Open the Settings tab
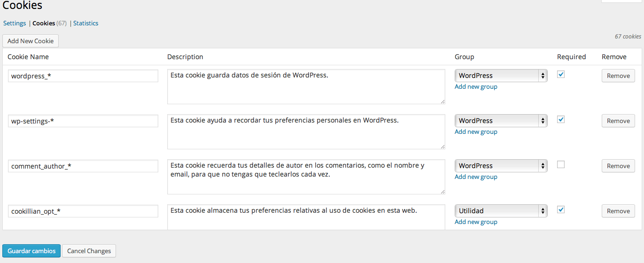This screenshot has height=263, width=644. 15,23
